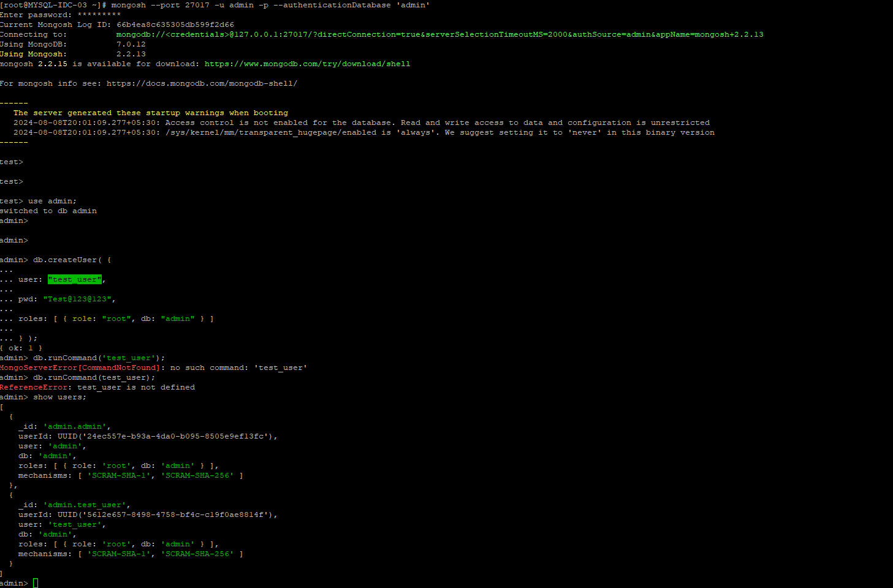
Task: Click the { ok: 1 } result line
Action: click(21, 348)
